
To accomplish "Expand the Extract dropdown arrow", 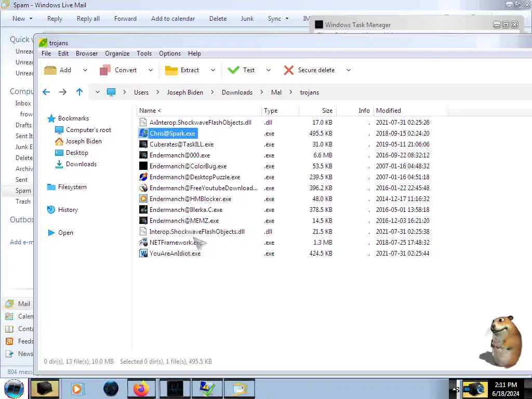I will tap(213, 70).
